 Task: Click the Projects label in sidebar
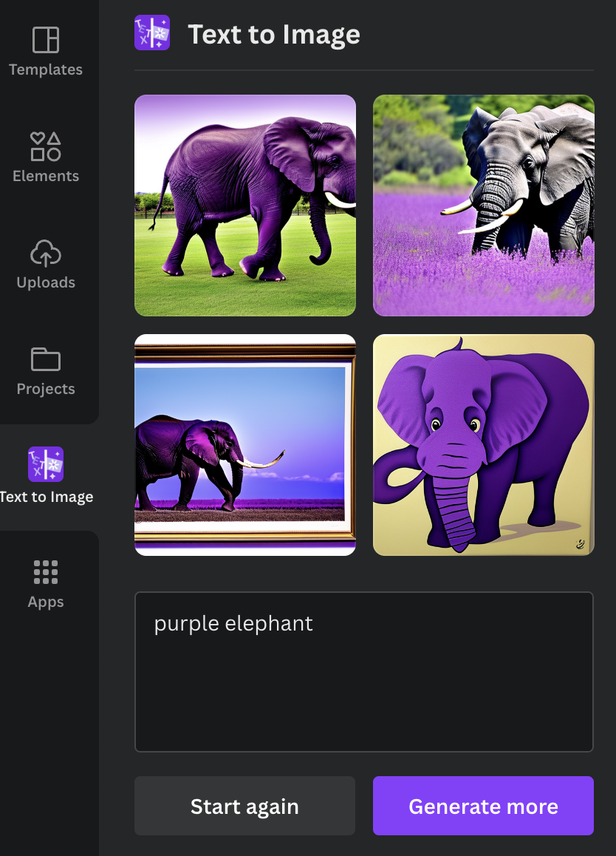(46, 389)
